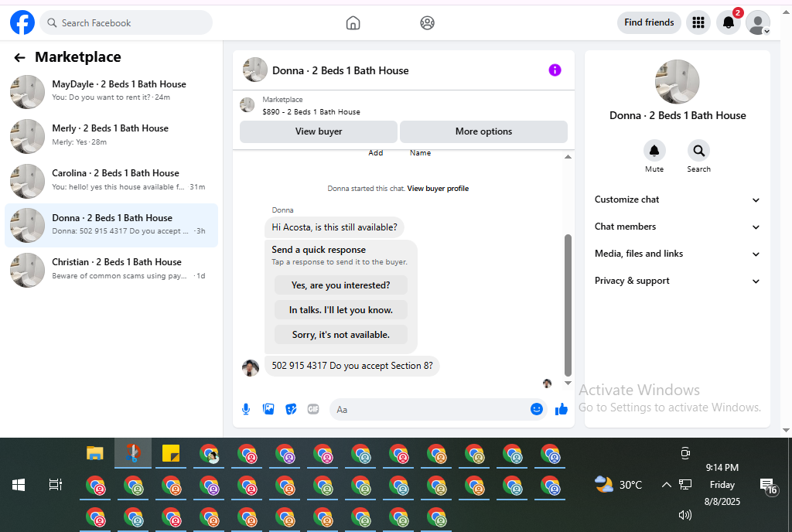Open Christian conversation in the list

point(111,269)
